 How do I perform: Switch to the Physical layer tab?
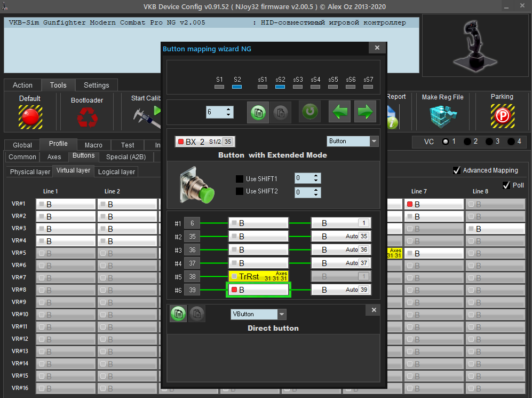[x=30, y=172]
